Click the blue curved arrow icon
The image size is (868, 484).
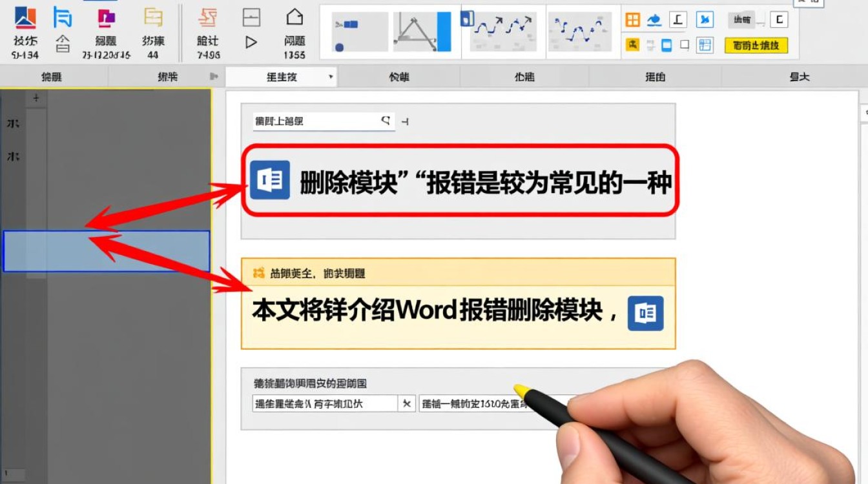tap(654, 20)
